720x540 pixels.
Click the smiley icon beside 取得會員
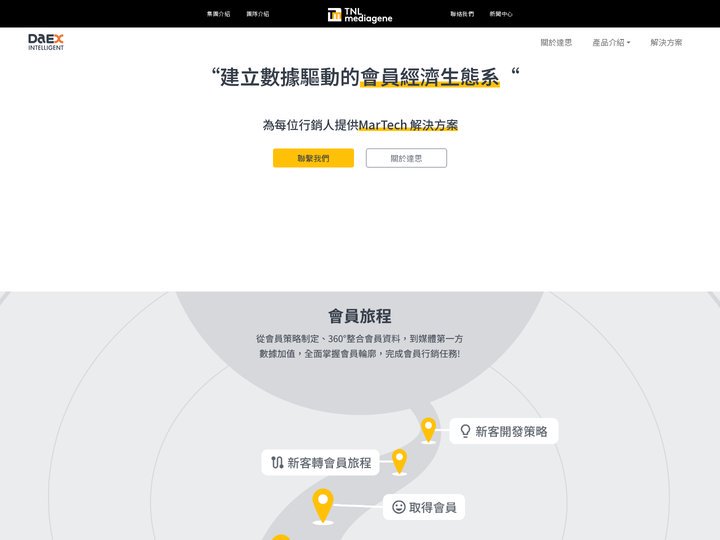pos(399,507)
